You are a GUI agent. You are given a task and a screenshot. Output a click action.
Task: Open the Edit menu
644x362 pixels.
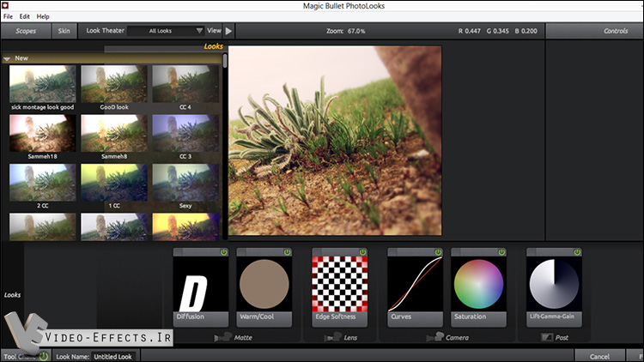pos(25,16)
